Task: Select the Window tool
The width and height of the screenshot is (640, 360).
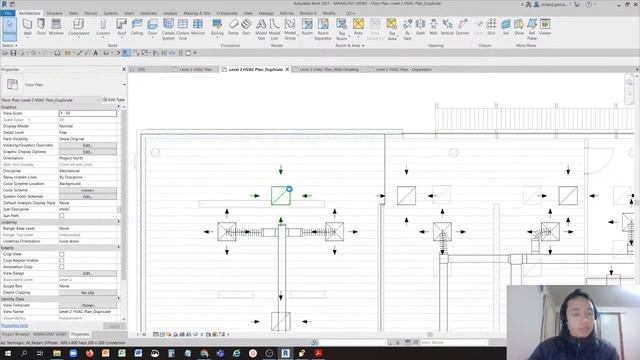Action: click(x=56, y=27)
